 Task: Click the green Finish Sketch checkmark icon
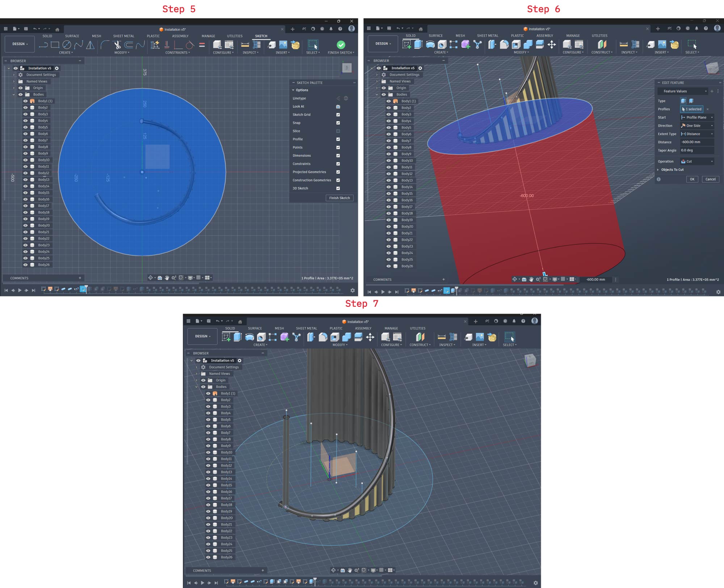click(341, 45)
